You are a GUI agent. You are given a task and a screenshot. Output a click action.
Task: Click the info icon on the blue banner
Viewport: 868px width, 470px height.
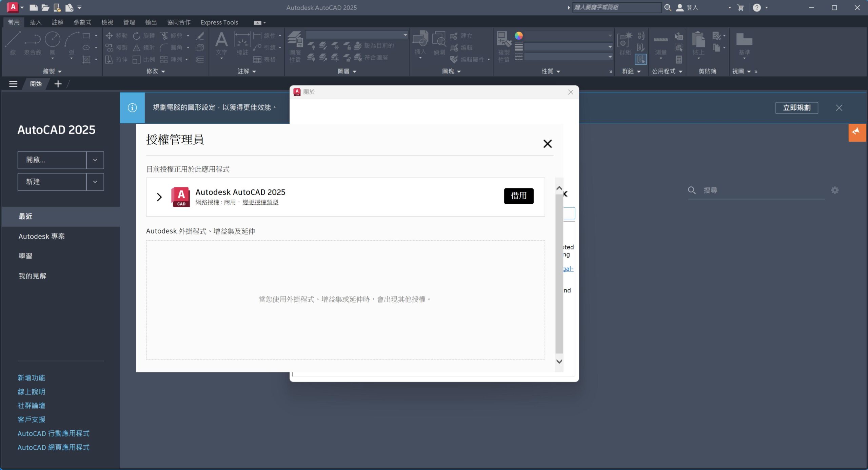point(132,107)
